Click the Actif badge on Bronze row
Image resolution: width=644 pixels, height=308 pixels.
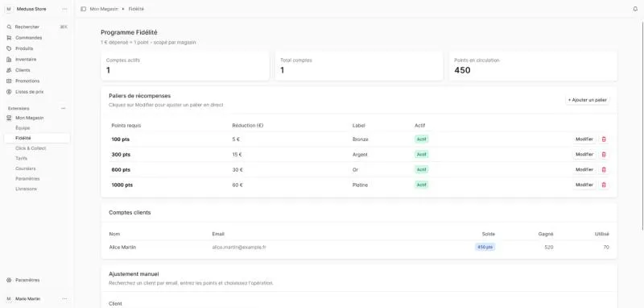pos(421,139)
